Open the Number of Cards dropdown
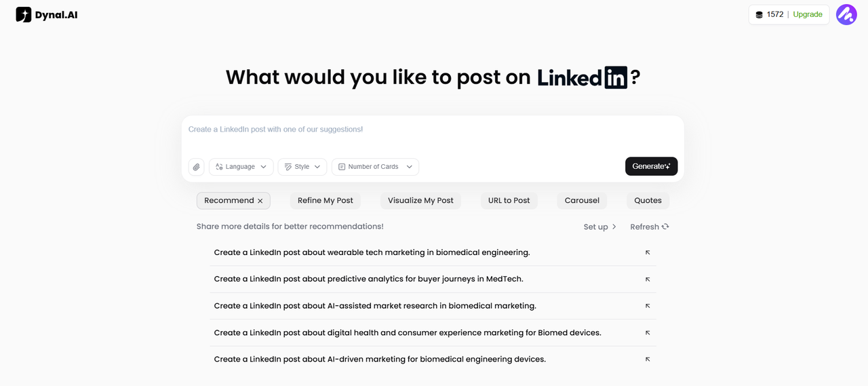The image size is (868, 386). point(375,167)
